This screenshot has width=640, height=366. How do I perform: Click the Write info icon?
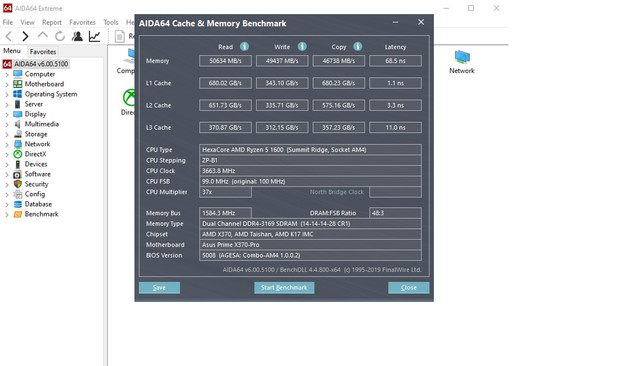[302, 47]
